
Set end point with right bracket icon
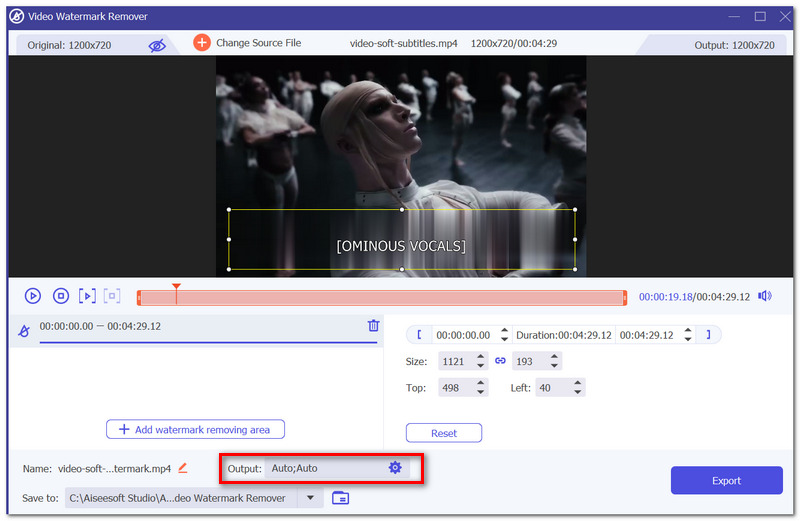(x=708, y=335)
